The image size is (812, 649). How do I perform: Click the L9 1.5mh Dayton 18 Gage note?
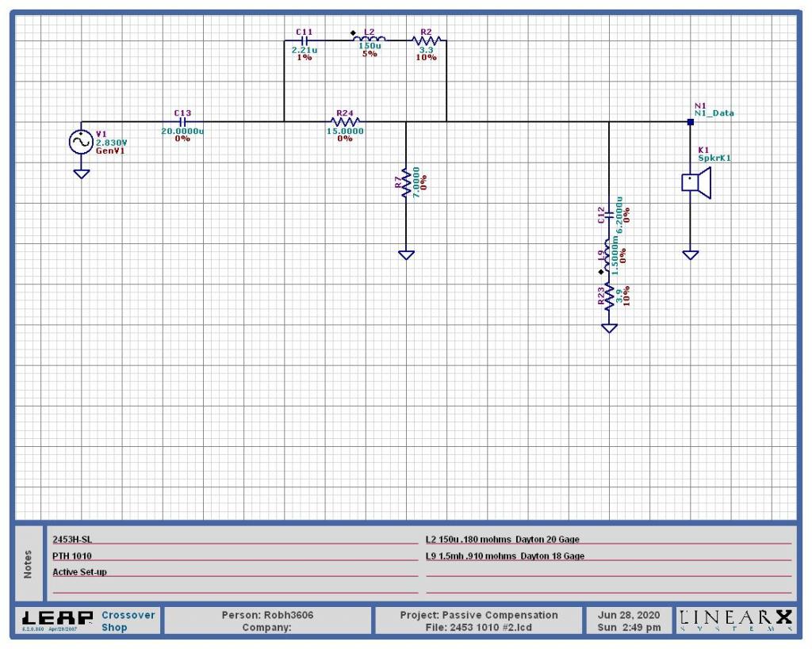[505, 555]
